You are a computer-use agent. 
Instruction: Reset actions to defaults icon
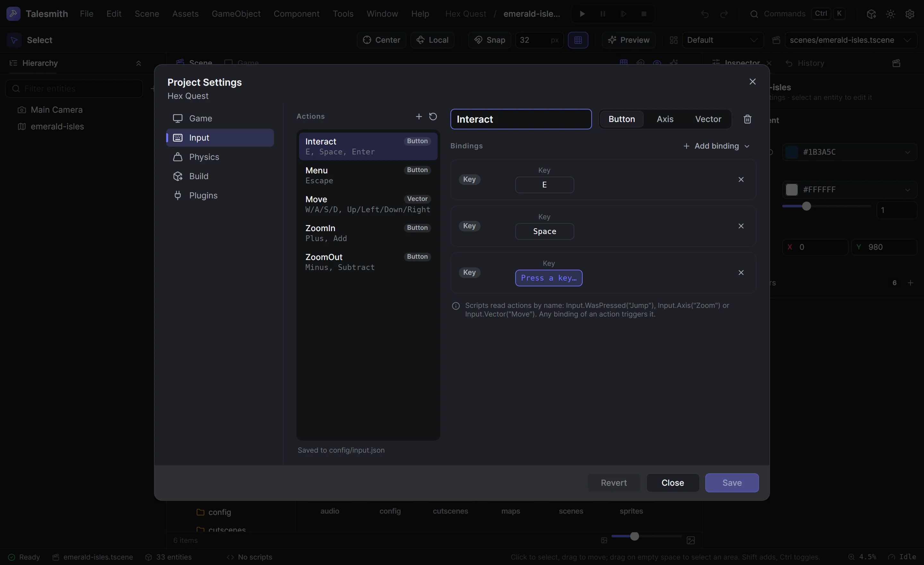click(x=433, y=117)
